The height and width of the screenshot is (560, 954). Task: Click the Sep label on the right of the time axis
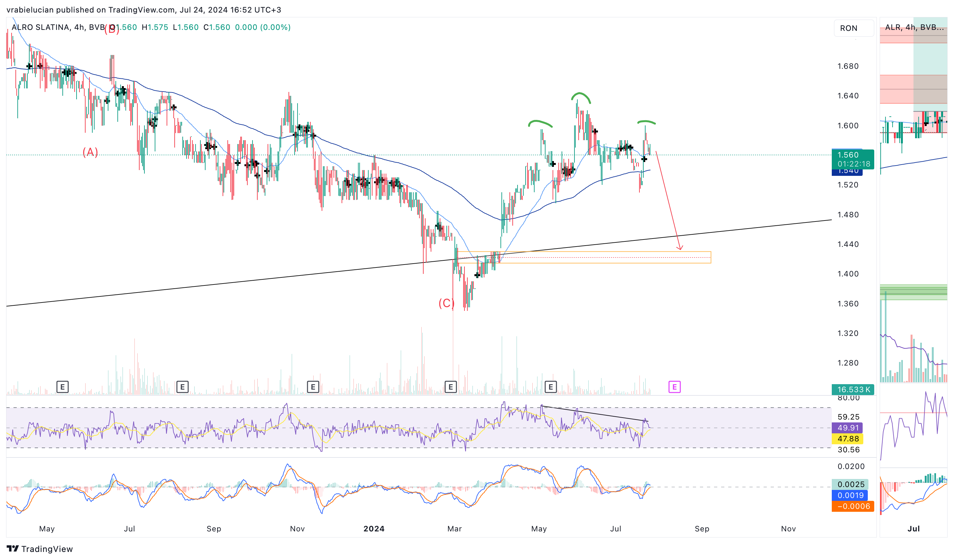(702, 529)
